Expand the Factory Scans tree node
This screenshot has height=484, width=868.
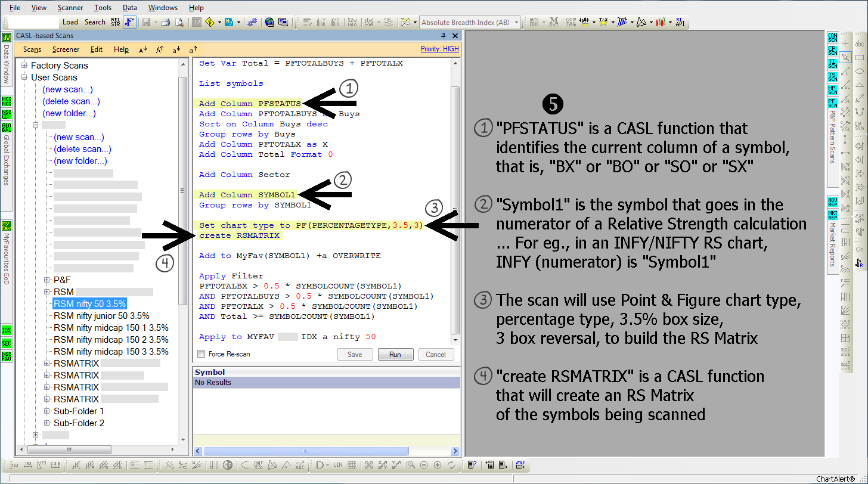(x=24, y=66)
